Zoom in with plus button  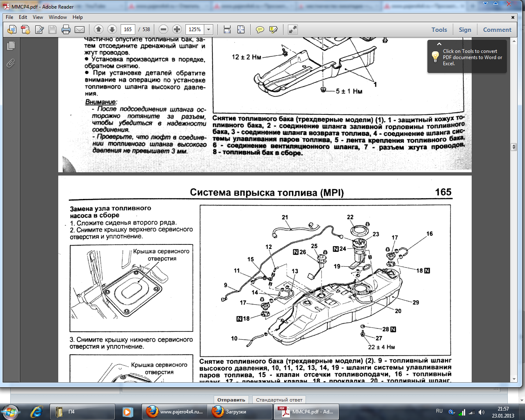(x=177, y=30)
